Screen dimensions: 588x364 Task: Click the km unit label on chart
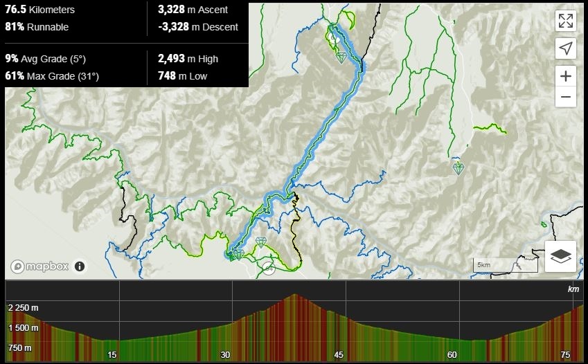(x=573, y=289)
